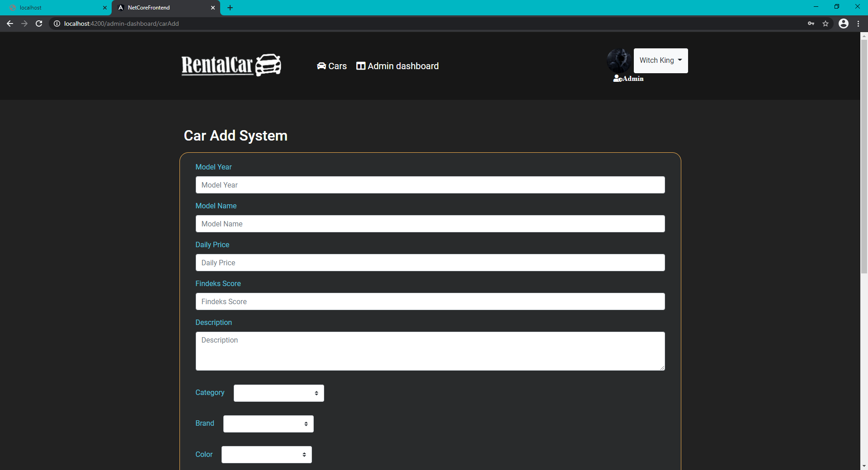Click the scrollbar down arrow
Screen dimensions: 868x470
pyautogui.click(x=864, y=465)
